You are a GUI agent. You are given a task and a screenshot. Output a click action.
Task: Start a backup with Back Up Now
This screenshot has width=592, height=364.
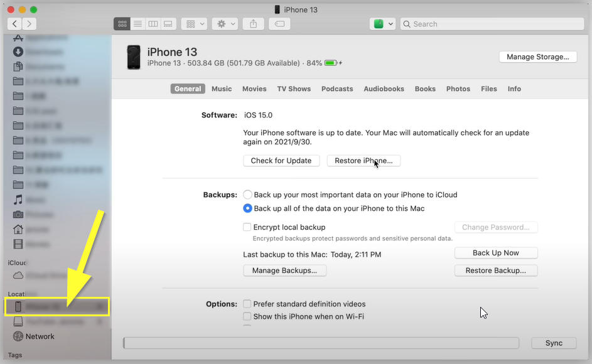pos(496,253)
